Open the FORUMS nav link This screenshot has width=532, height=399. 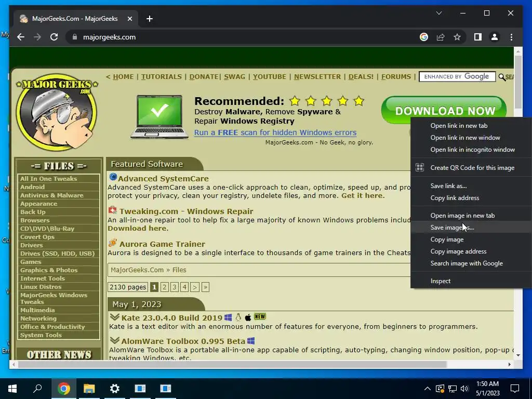(396, 77)
